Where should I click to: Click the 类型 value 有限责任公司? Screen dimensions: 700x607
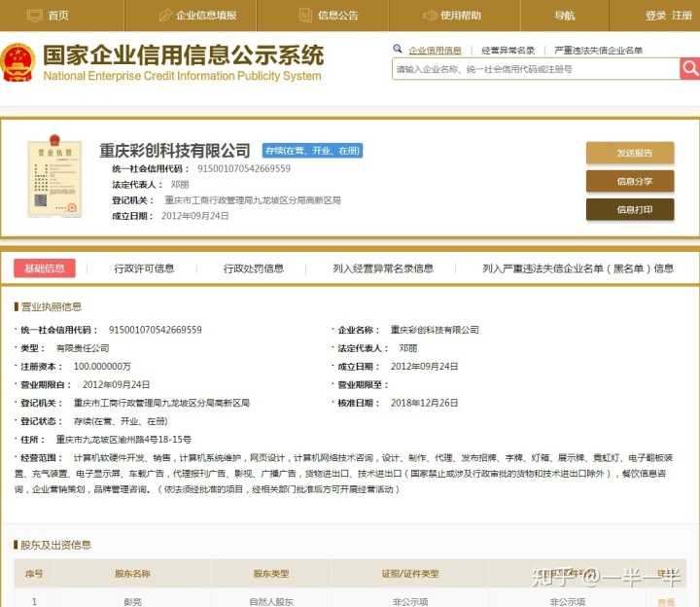(x=83, y=348)
